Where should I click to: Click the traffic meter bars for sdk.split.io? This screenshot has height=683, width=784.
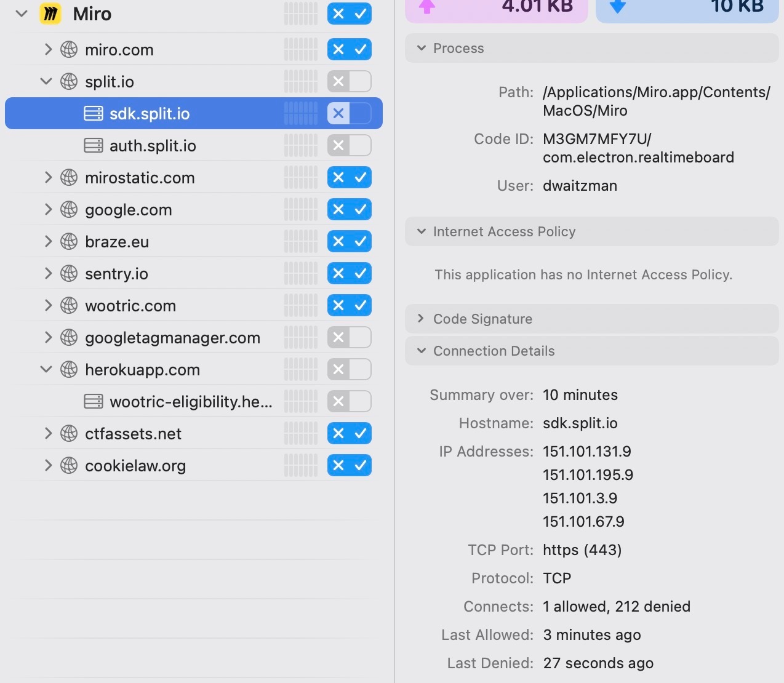(301, 113)
